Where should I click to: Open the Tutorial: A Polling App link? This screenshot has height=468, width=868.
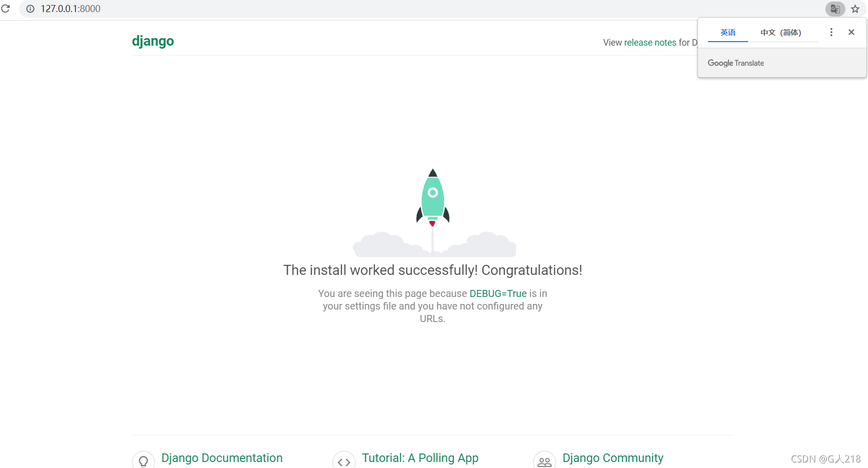pyautogui.click(x=420, y=458)
